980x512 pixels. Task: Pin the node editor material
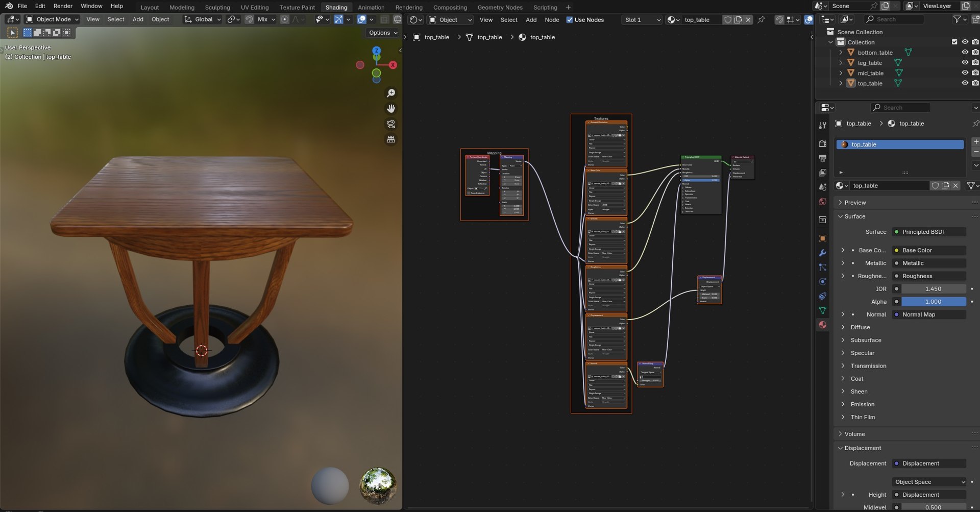pos(761,20)
